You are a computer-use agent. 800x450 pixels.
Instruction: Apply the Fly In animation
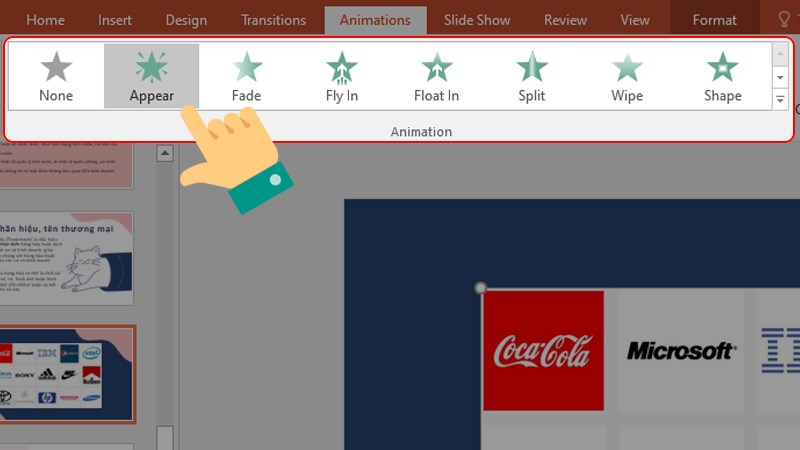341,75
